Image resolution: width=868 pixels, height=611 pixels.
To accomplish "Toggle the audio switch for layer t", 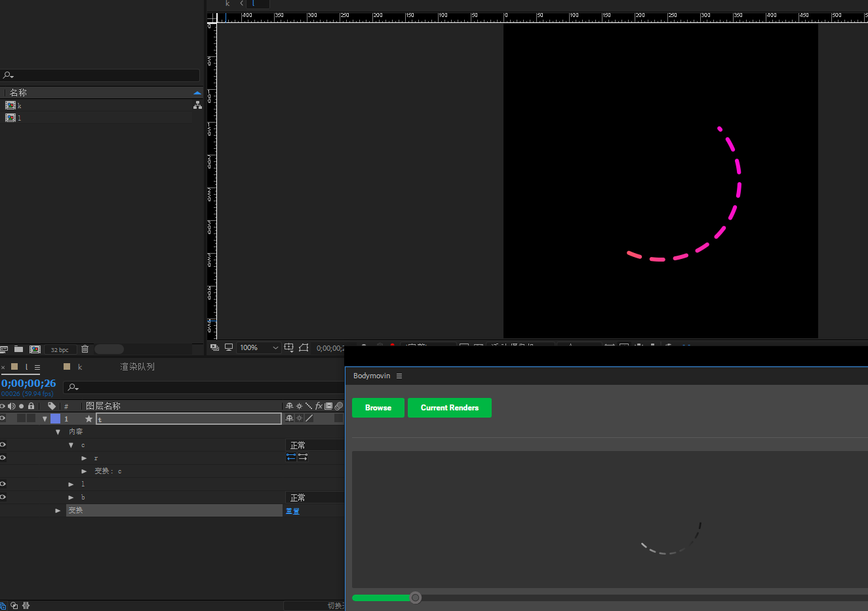I will 11,418.
